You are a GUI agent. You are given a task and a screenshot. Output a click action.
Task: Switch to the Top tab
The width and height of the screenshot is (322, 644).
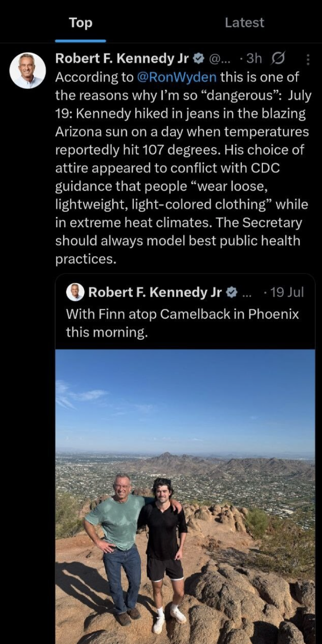pyautogui.click(x=80, y=23)
